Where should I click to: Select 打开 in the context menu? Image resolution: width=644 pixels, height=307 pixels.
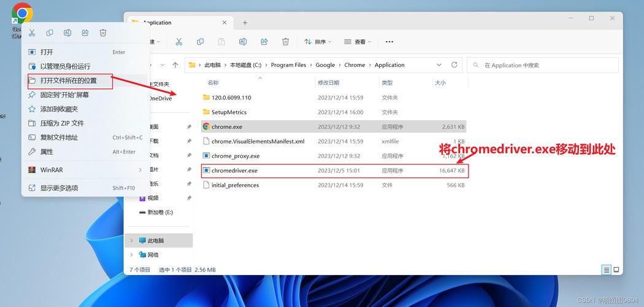[85, 52]
